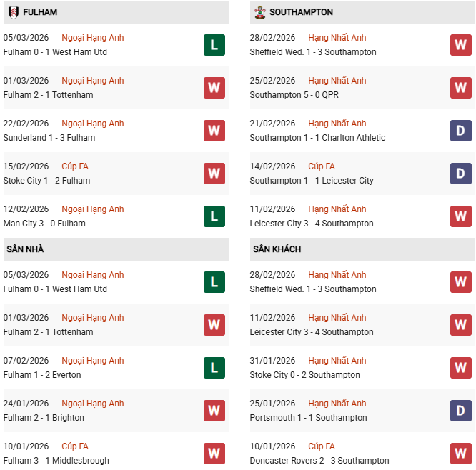Open the Stoke City 0 - 2 Southampton match
Screen dimensions: 476x470
[304, 375]
